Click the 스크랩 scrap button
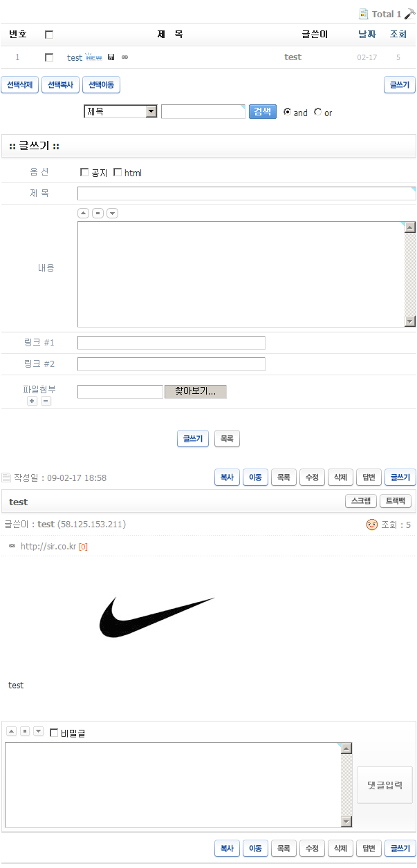The height and width of the screenshot is (868, 417). pos(361,501)
